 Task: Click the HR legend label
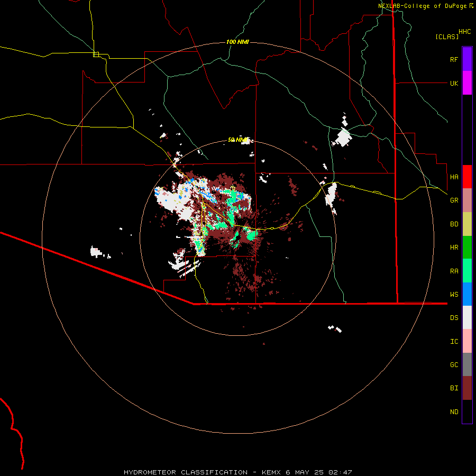pyautogui.click(x=454, y=248)
